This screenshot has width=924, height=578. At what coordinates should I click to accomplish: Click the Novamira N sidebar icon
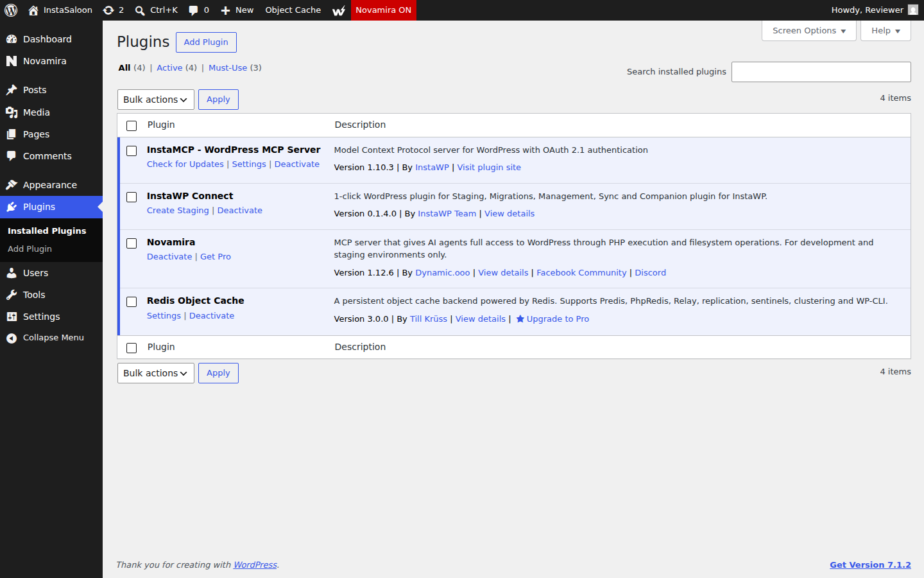pyautogui.click(x=12, y=61)
